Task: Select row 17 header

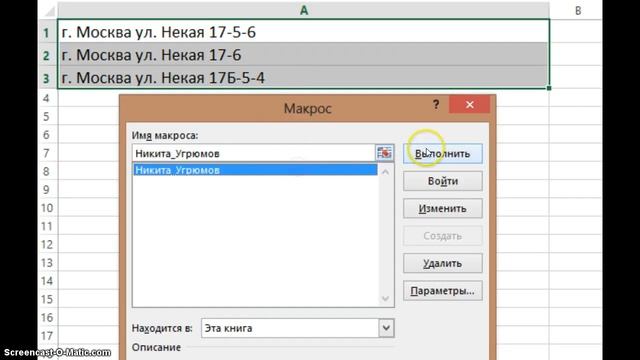Action: [x=47, y=336]
